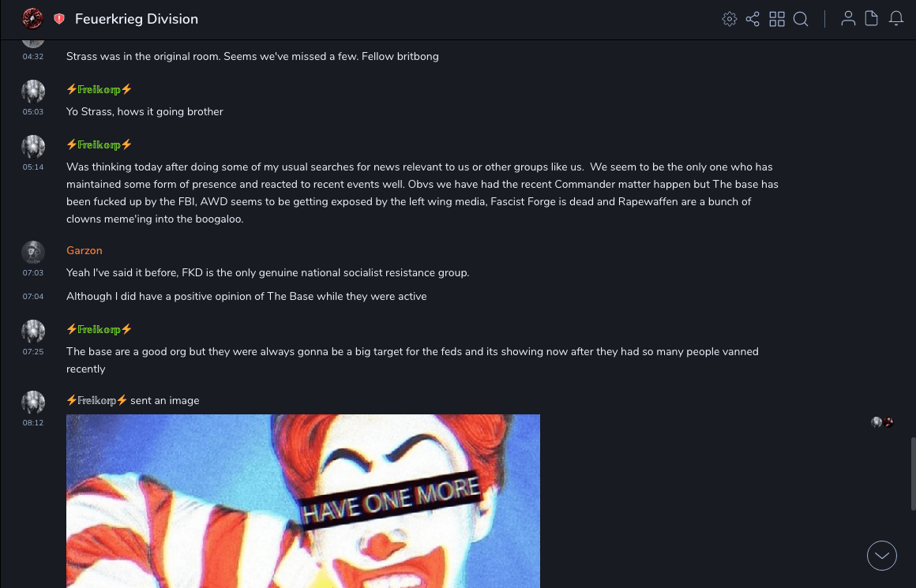
Task: Search messages with magnifier icon
Action: click(801, 19)
